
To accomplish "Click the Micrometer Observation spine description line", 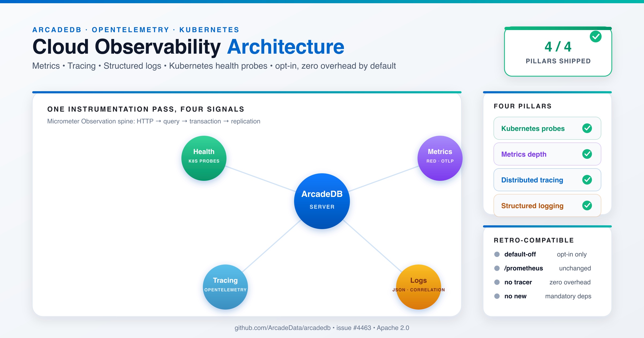I will (x=154, y=121).
